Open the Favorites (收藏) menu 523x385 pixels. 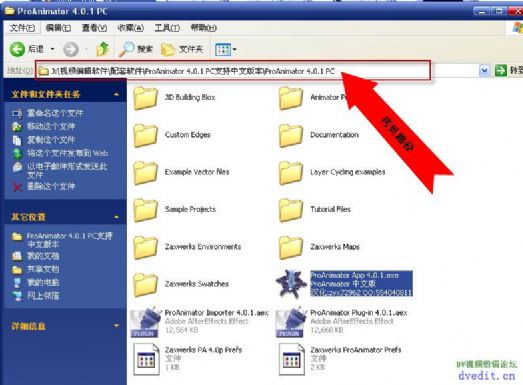(130, 28)
